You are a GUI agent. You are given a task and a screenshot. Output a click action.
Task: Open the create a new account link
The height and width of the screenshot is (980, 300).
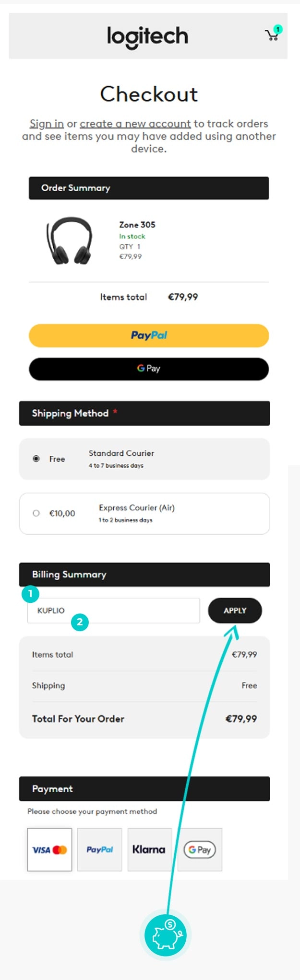pos(135,124)
